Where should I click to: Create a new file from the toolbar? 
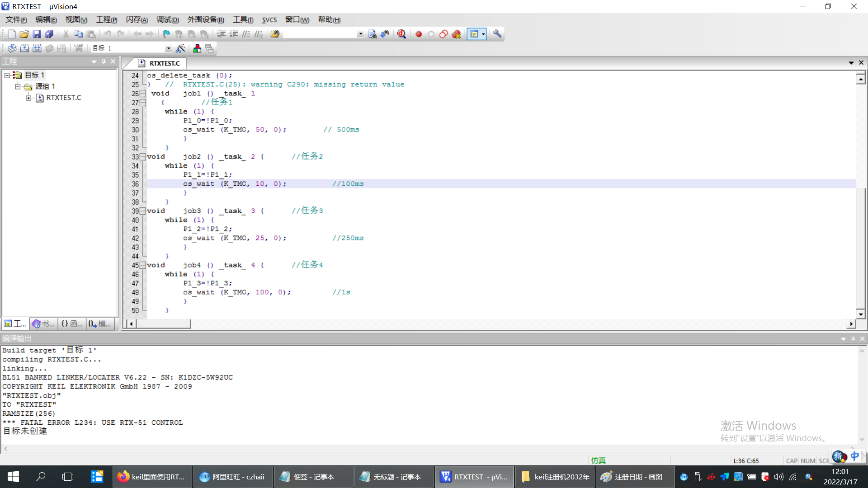click(12, 34)
